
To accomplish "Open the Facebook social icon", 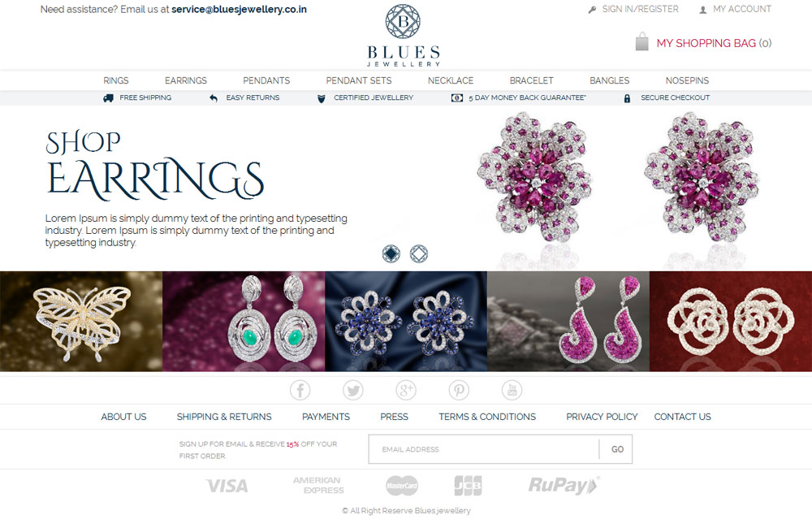I will coord(300,390).
